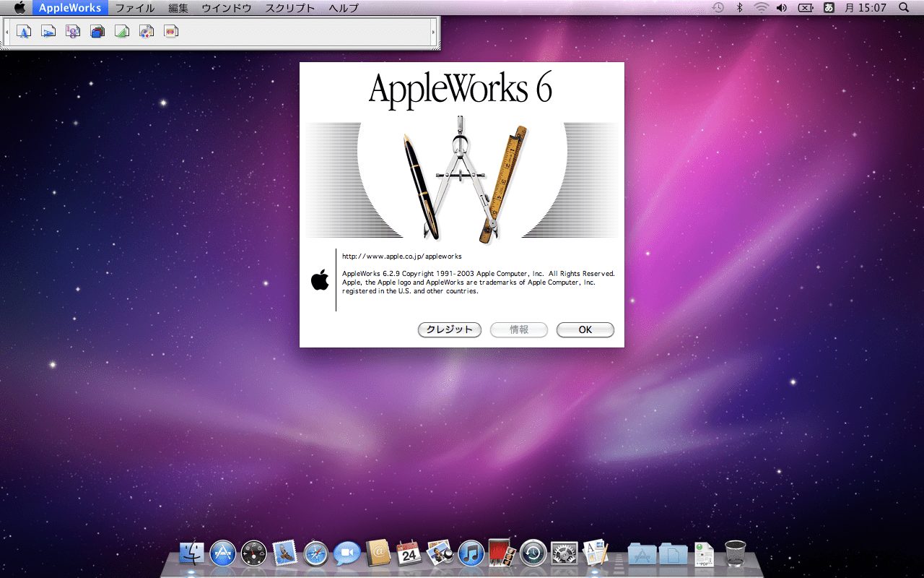The width and height of the screenshot is (924, 578).
Task: Launch iTunes from the Dock
Action: point(470,554)
